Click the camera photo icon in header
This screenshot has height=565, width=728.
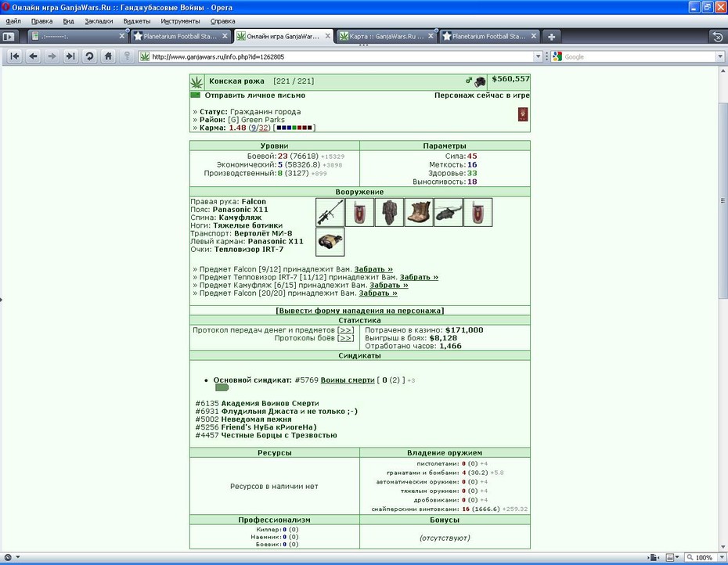pyautogui.click(x=480, y=81)
